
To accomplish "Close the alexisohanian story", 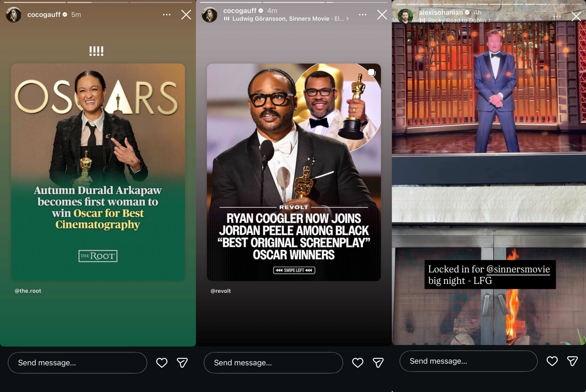I will 576,16.
